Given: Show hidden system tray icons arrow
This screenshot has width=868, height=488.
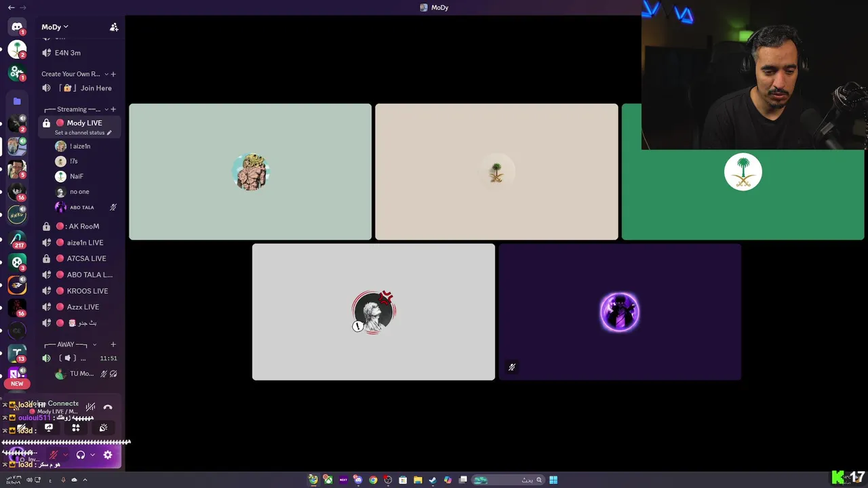Looking at the screenshot, I should tap(85, 480).
